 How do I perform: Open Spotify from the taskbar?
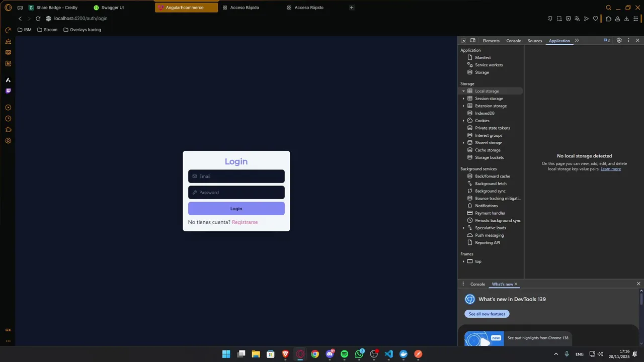coord(344,354)
